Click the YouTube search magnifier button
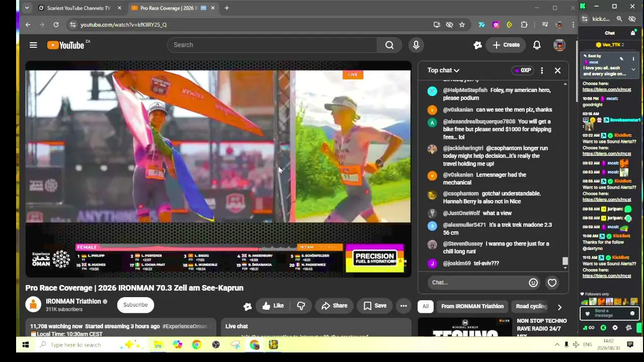The image size is (644, 362). coord(389,45)
